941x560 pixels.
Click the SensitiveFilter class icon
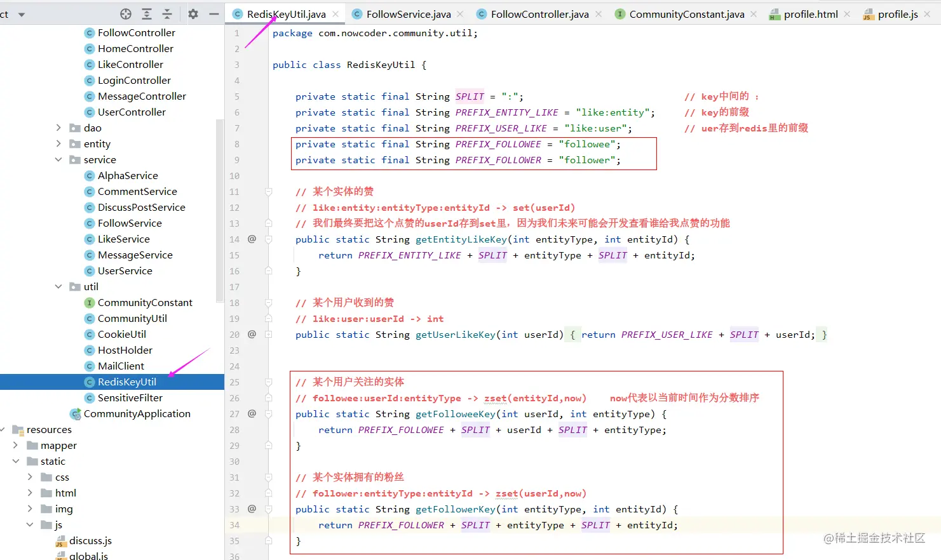click(90, 398)
